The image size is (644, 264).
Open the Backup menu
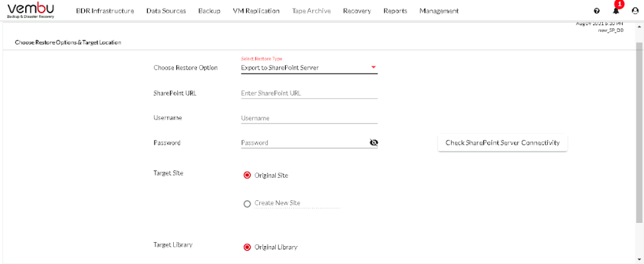coord(209,11)
